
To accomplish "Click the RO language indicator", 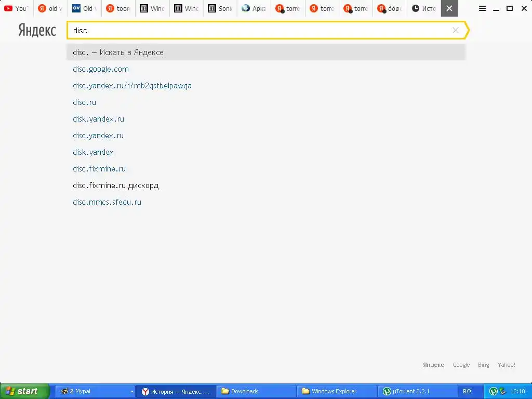I will [467, 391].
